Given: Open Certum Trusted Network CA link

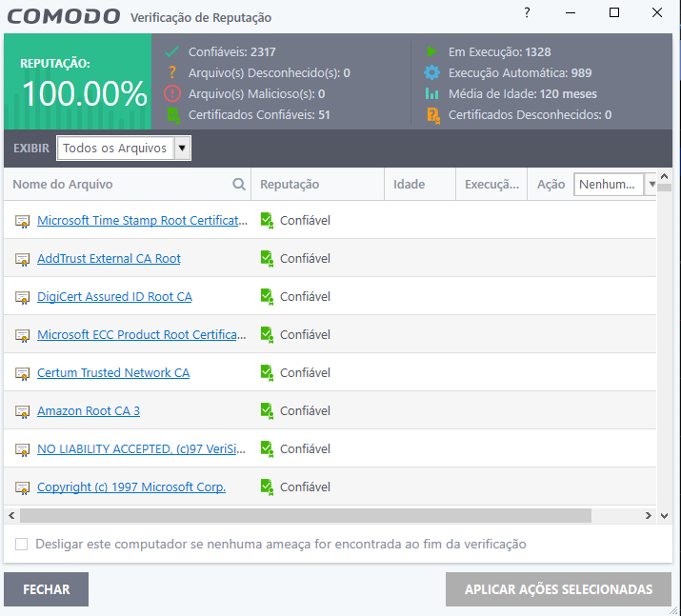Looking at the screenshot, I should (113, 373).
